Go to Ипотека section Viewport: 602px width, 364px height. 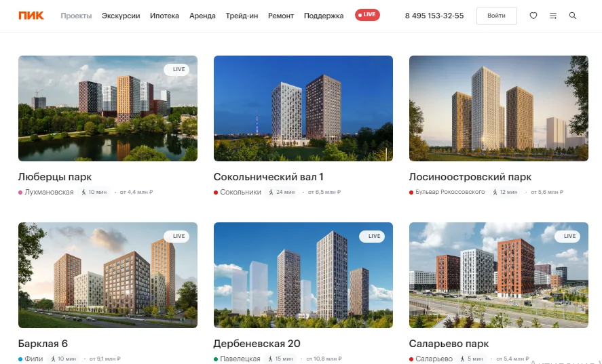(164, 16)
